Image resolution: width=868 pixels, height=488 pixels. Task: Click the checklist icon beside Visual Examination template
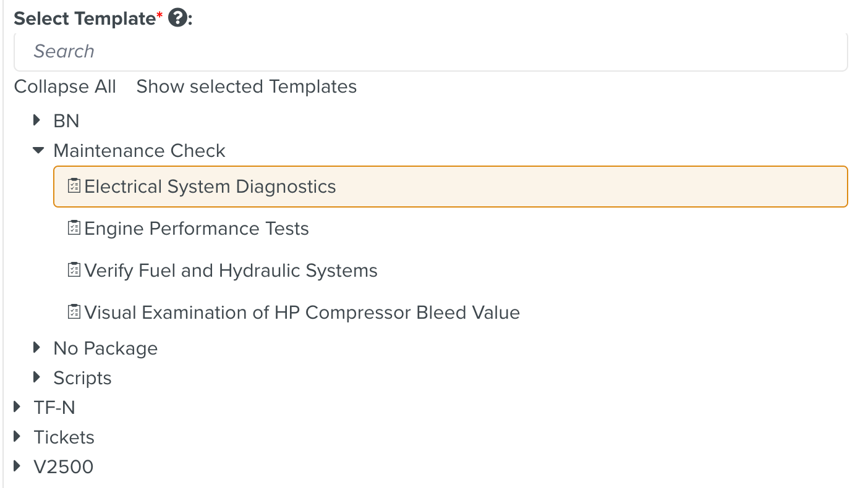click(x=74, y=312)
